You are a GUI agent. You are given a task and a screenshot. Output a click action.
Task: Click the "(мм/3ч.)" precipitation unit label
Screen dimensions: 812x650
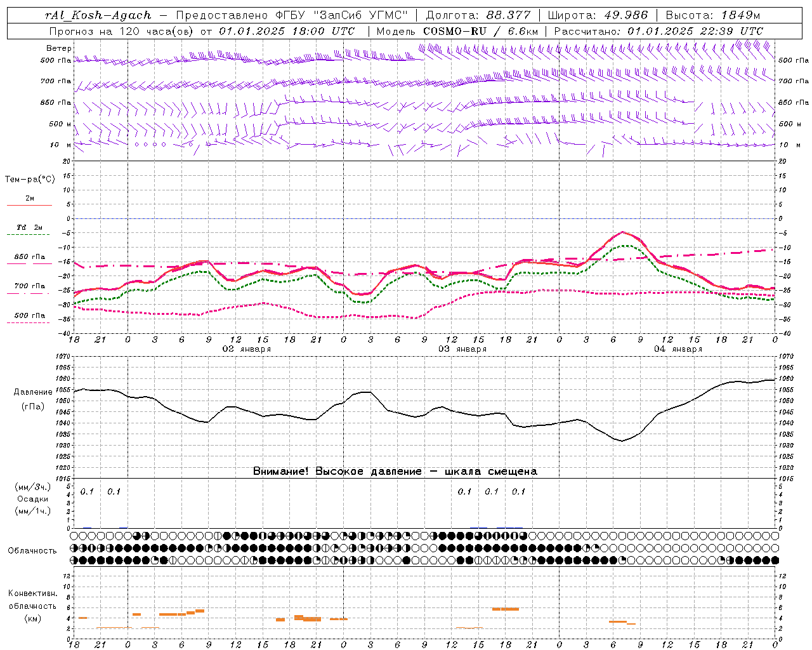(33, 487)
